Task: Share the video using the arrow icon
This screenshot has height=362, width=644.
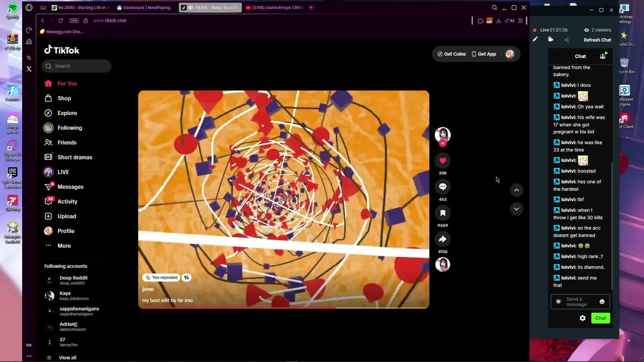Action: [x=443, y=239]
